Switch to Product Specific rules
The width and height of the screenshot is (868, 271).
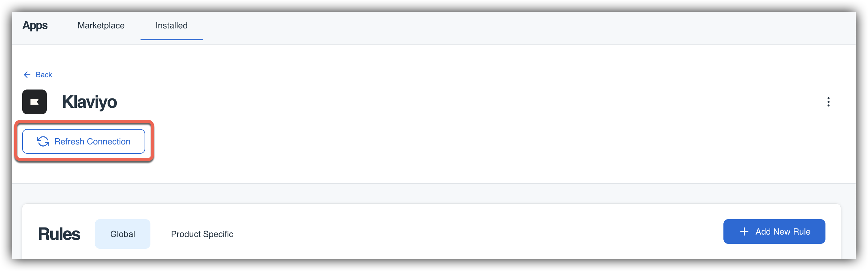point(202,234)
